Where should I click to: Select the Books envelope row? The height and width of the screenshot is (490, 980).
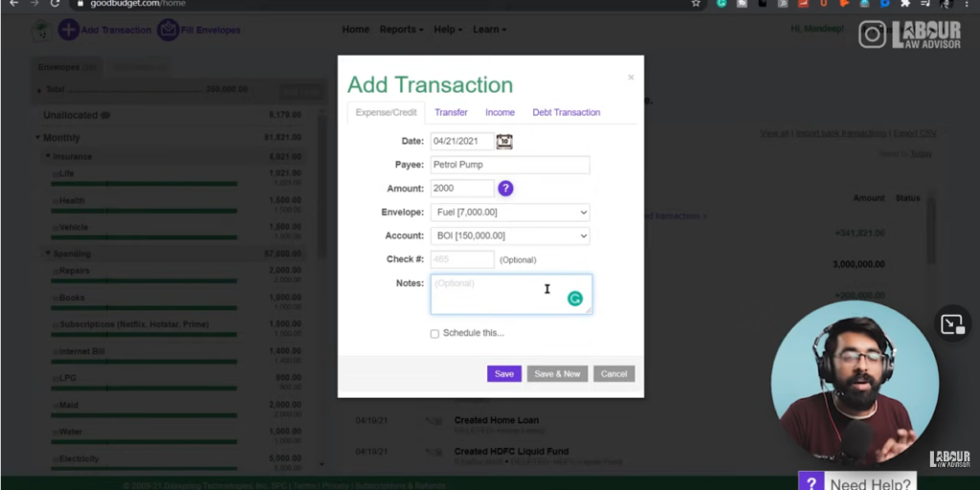(176, 301)
